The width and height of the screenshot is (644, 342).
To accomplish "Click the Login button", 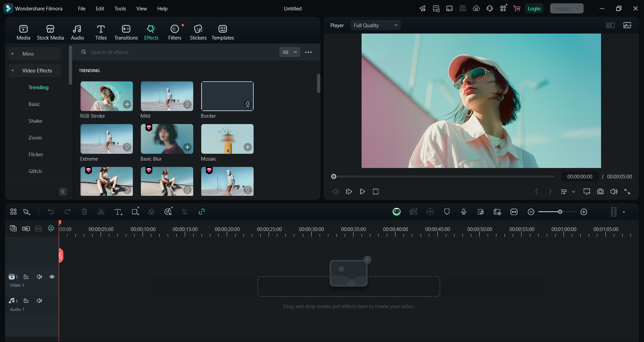I will (x=534, y=8).
